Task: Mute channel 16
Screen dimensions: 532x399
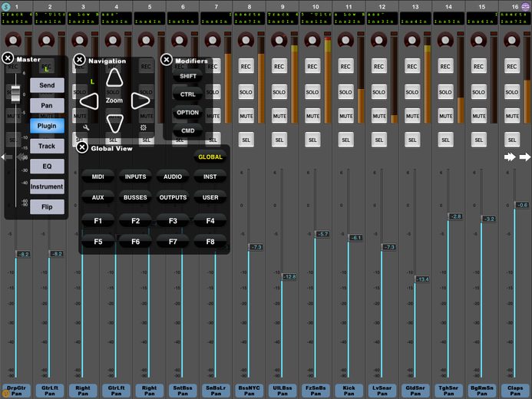Action: tap(512, 116)
